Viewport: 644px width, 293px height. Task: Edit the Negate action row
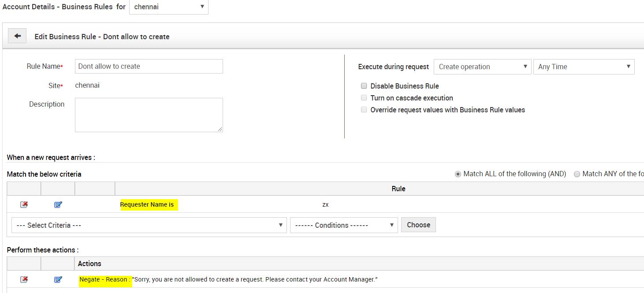tap(58, 279)
